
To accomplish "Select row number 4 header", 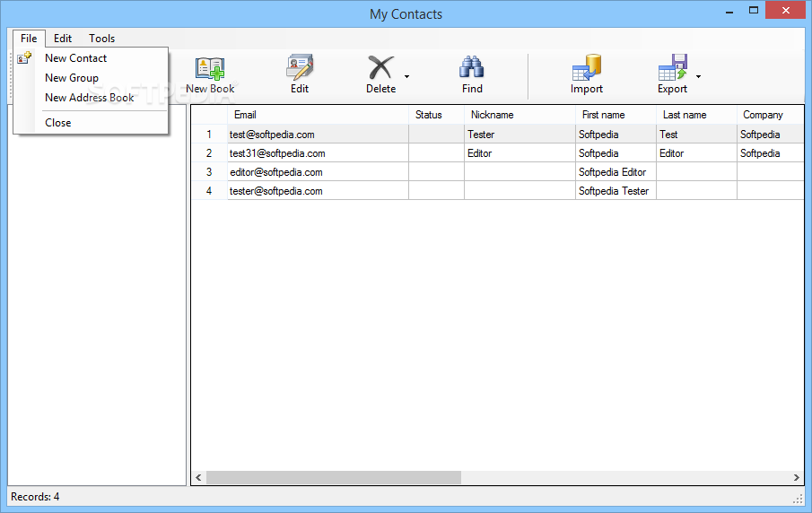I will (x=209, y=190).
